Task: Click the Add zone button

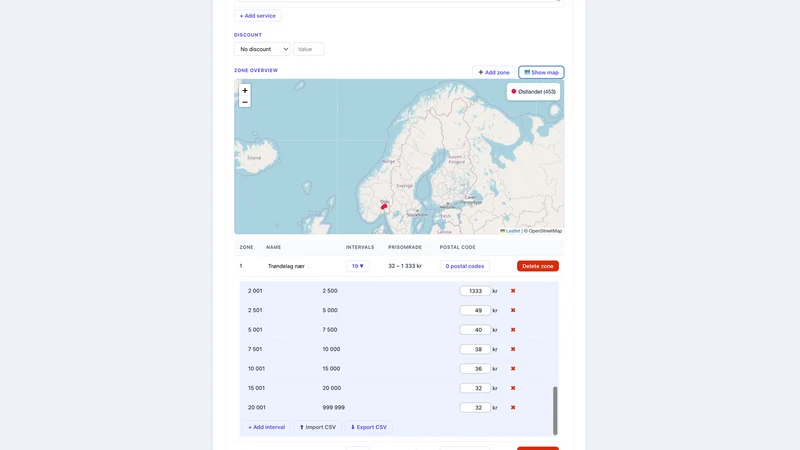Action: tap(493, 72)
